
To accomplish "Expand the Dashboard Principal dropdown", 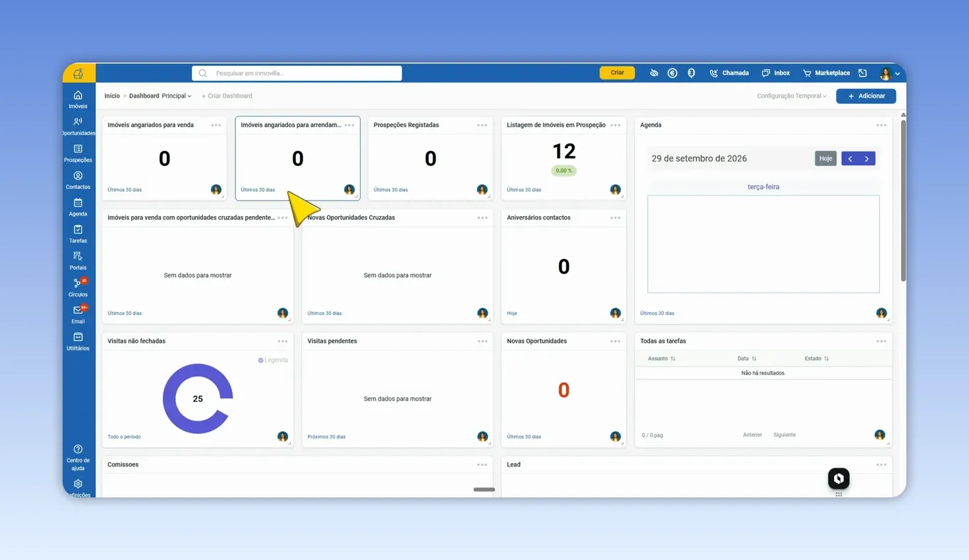I will click(160, 96).
